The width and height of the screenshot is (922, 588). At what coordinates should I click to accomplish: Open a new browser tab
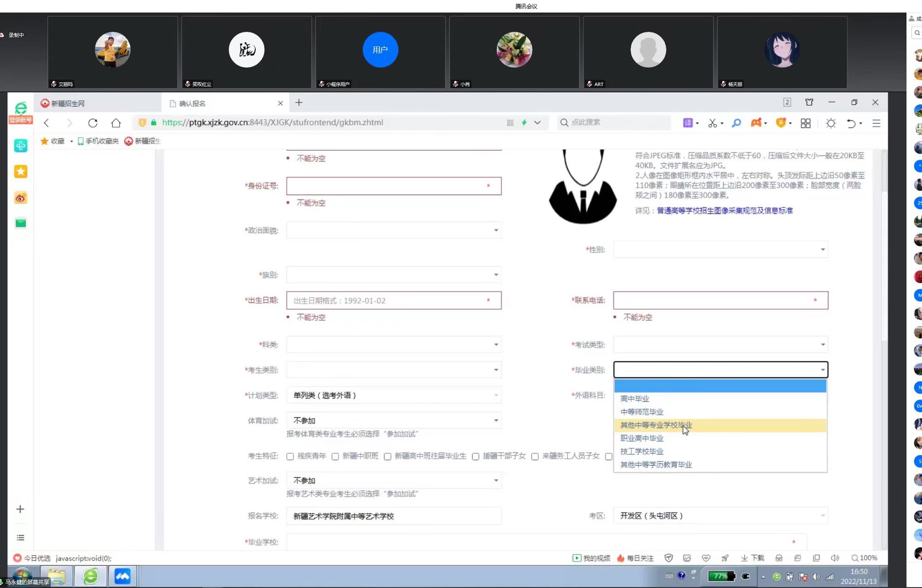click(x=299, y=103)
